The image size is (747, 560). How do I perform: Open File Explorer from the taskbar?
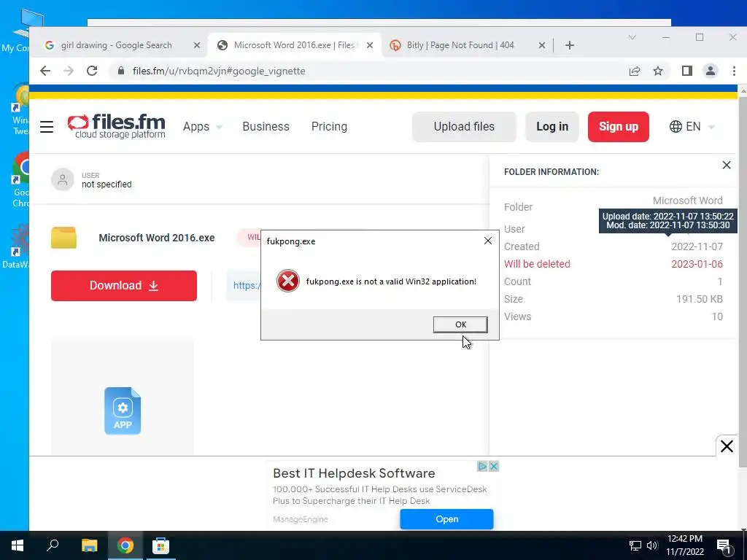pos(89,545)
